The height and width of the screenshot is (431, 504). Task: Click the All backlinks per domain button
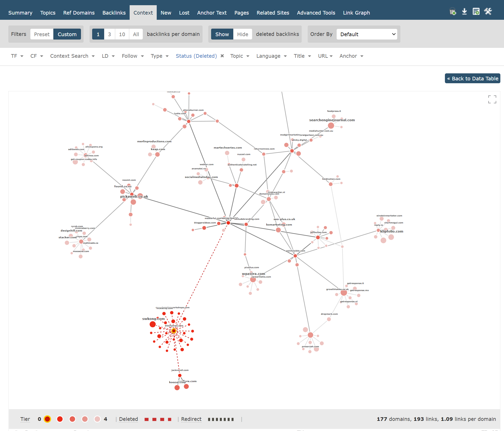coord(135,34)
